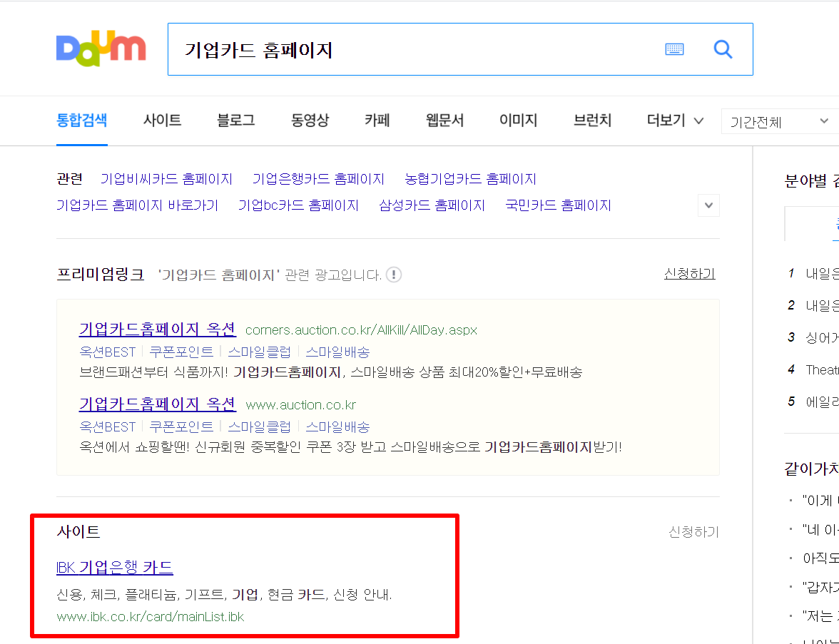The image size is (839, 644).
Task: Click 쿠폰포인트 under the first ad
Action: [x=181, y=352]
